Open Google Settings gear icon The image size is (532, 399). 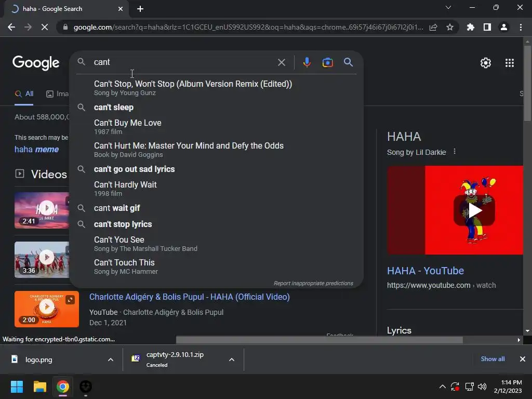[486, 63]
